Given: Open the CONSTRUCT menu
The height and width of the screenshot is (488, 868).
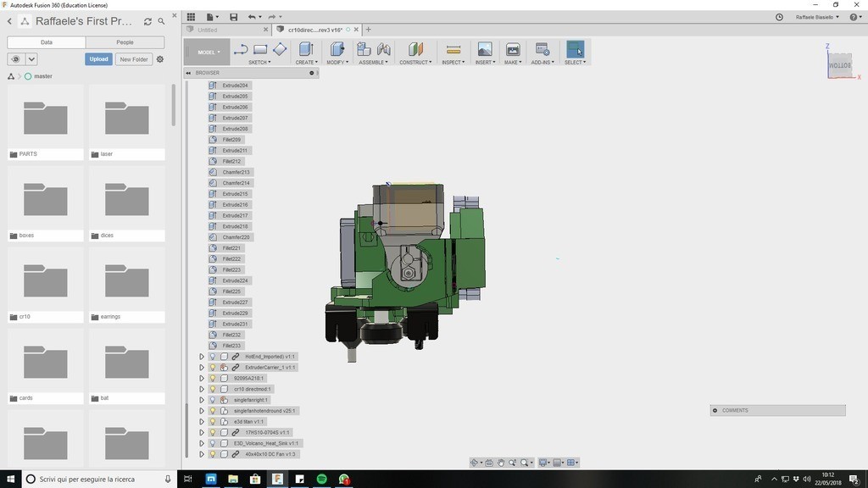Looking at the screenshot, I should tap(415, 63).
